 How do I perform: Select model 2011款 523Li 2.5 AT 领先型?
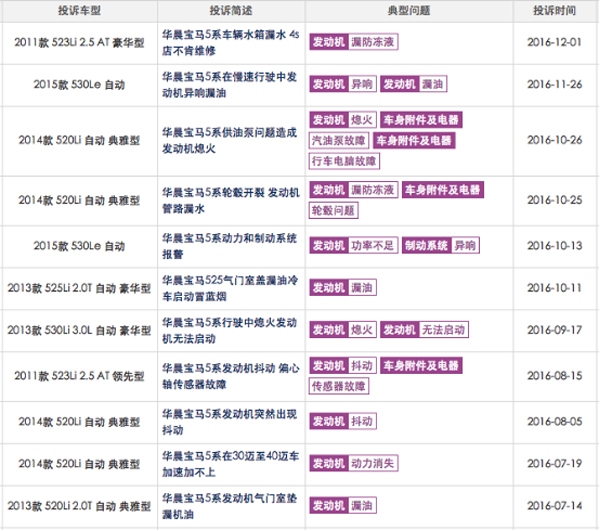[x=79, y=376]
